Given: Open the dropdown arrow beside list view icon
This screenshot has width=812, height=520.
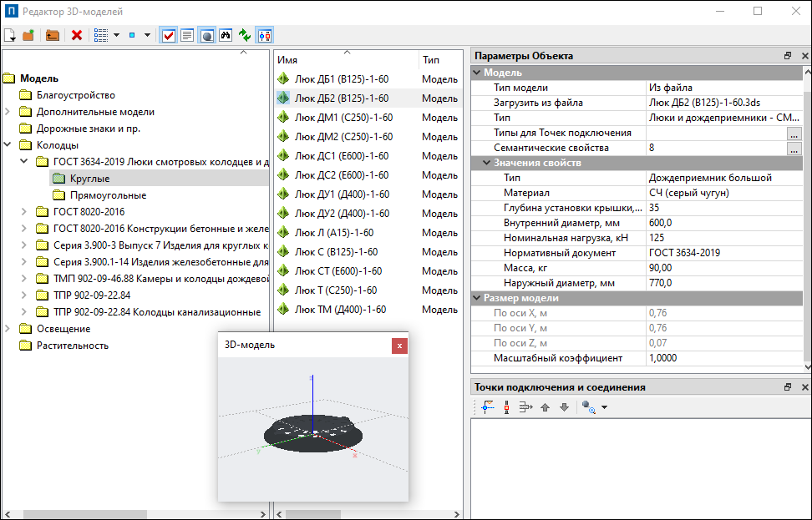Looking at the screenshot, I should point(116,35).
